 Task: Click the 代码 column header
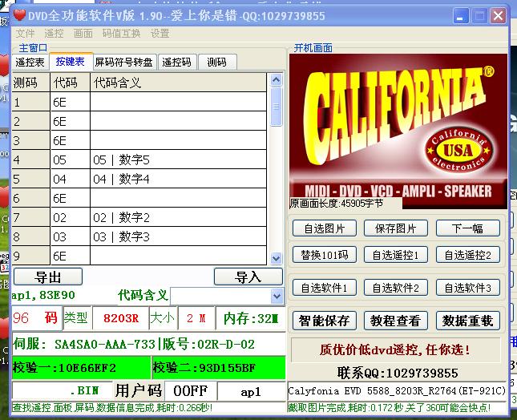[x=70, y=83]
